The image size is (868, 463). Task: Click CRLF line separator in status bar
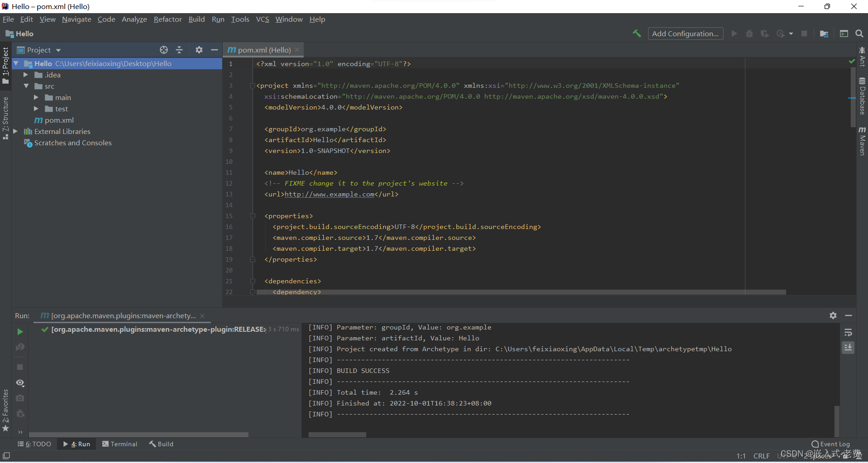click(x=762, y=456)
